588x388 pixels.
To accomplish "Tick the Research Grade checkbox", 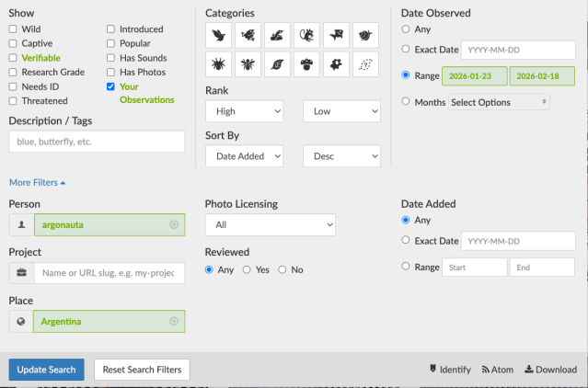I will pyautogui.click(x=13, y=73).
